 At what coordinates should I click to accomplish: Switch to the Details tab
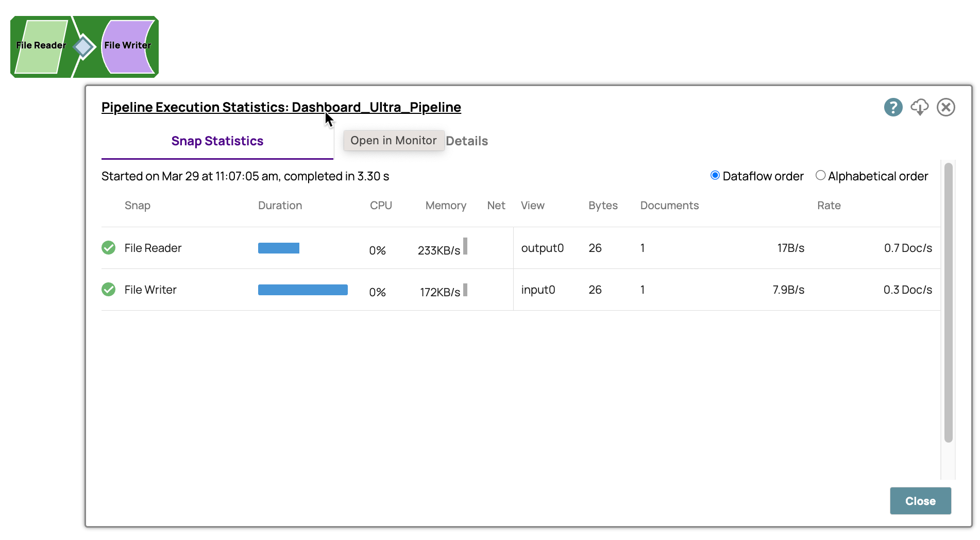(467, 141)
